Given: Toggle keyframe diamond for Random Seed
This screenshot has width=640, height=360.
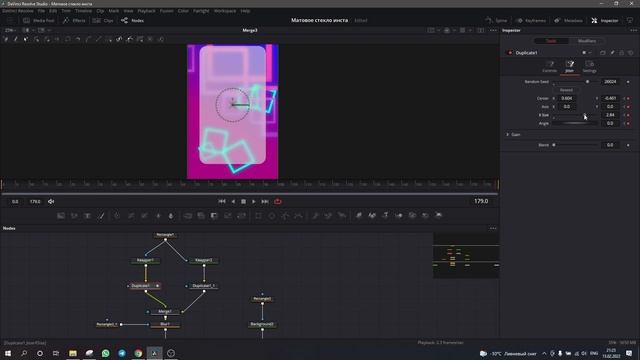Looking at the screenshot, I should 628,82.
